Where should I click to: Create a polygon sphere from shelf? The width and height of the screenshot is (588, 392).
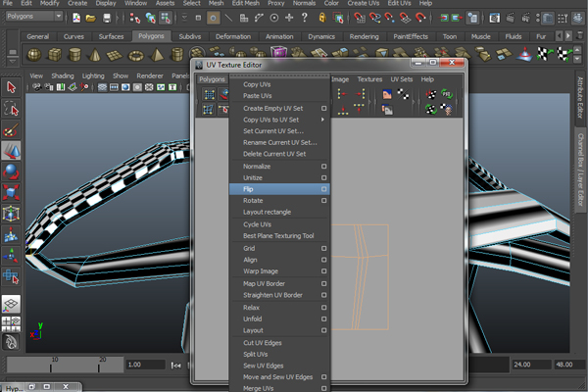[x=34, y=55]
